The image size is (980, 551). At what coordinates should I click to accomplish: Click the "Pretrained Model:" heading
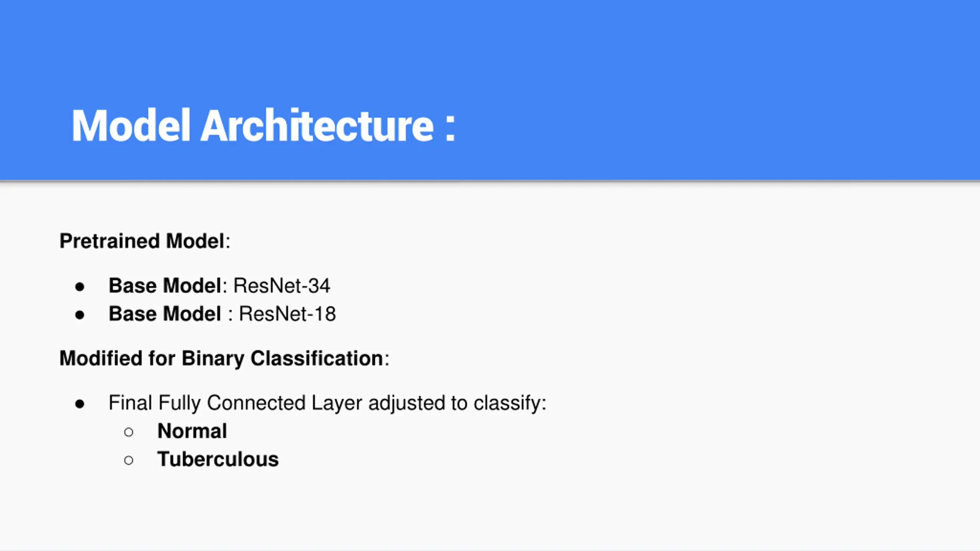click(145, 241)
